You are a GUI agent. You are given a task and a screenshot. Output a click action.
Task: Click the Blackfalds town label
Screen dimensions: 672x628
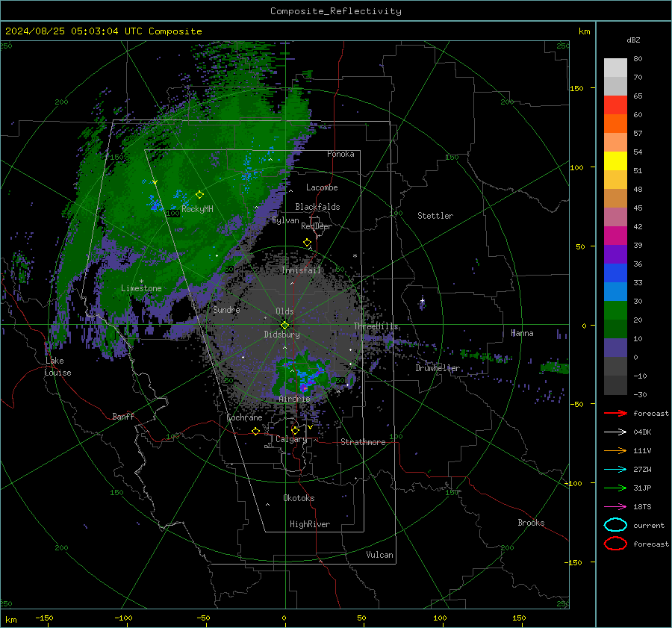click(x=317, y=207)
